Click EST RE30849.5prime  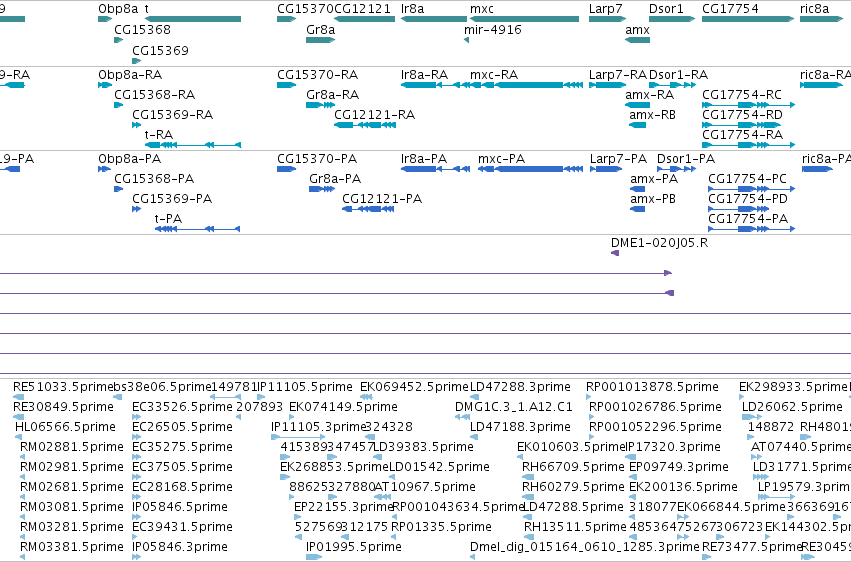[x=63, y=407]
